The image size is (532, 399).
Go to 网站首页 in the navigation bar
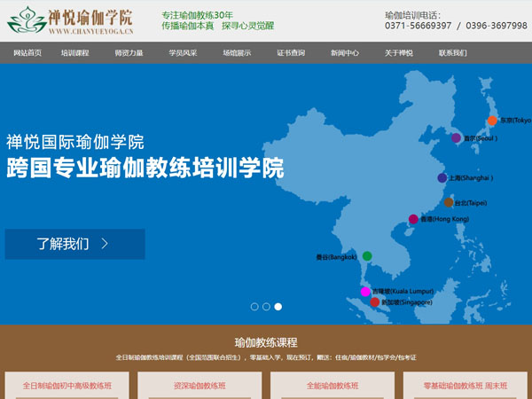click(27, 53)
